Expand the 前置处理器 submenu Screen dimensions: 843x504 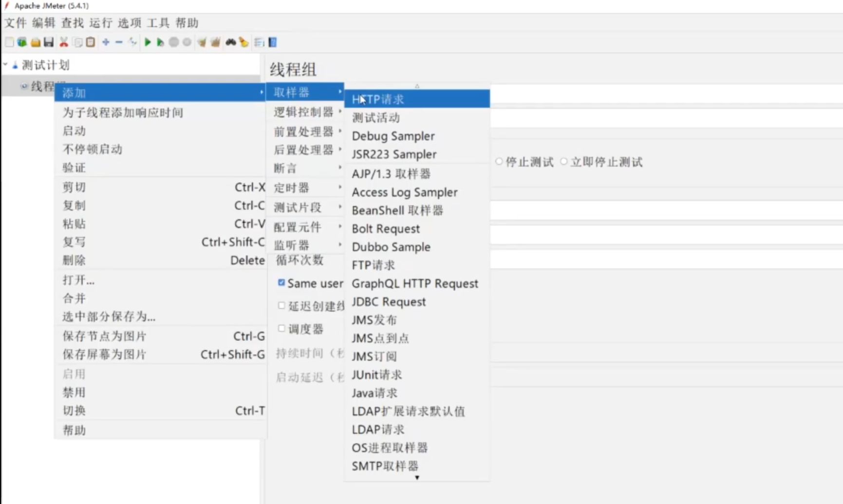305,131
